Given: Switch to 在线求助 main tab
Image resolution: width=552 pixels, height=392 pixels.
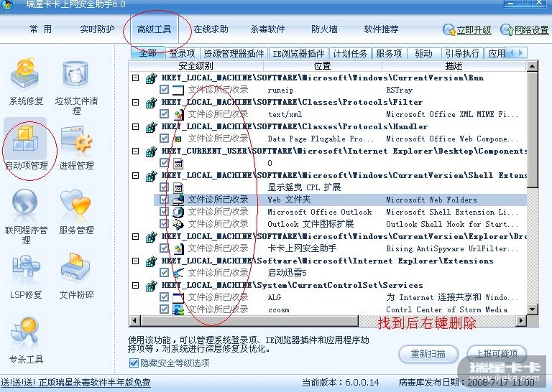Looking at the screenshot, I should point(211,29).
